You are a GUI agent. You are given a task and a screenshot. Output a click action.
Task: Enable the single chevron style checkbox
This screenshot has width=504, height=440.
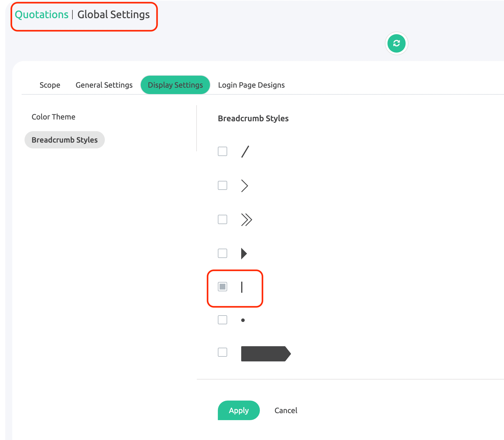223,185
